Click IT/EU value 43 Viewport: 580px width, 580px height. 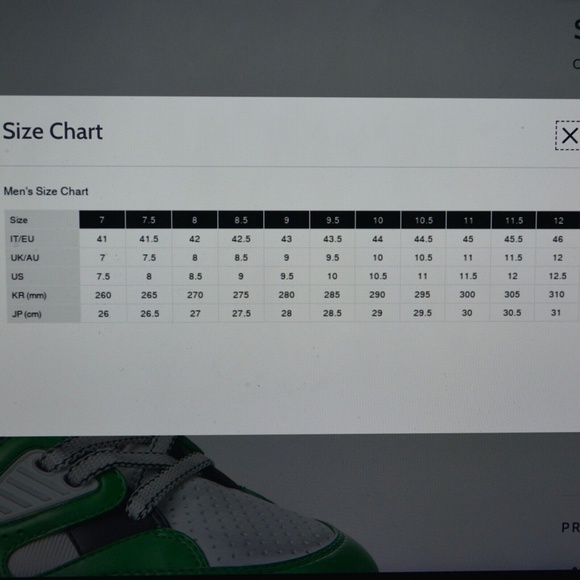(286, 239)
